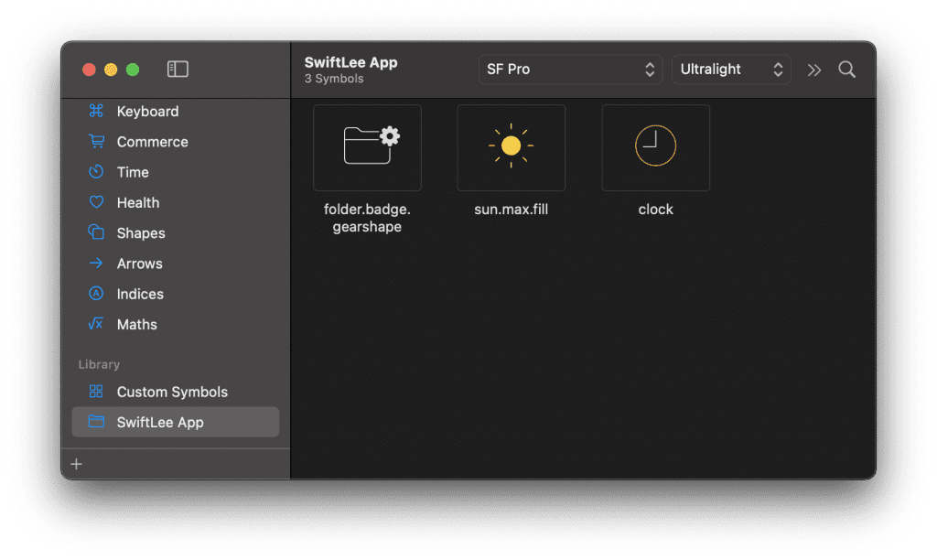Click the folder.badge.gearshape name label

pyautogui.click(x=367, y=218)
